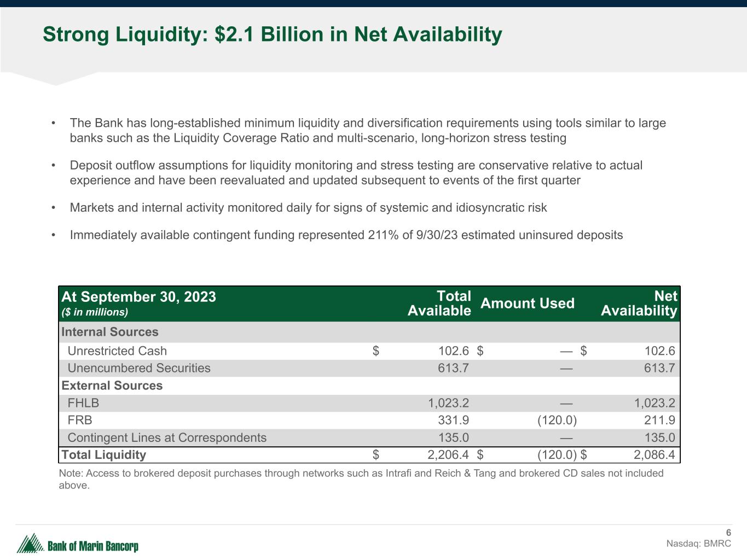Click the Nasdaq: BMRC footer text
Viewport: 747px width, 560px height.
(x=698, y=544)
